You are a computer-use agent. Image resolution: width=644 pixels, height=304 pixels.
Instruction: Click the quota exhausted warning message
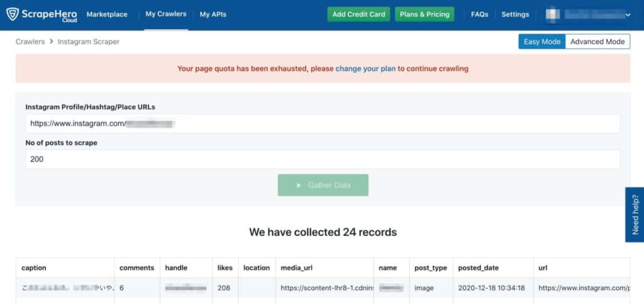tap(323, 69)
